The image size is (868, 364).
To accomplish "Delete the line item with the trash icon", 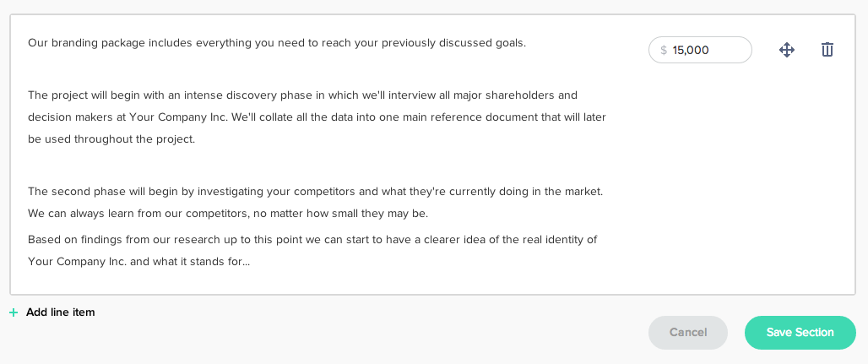I will point(827,50).
